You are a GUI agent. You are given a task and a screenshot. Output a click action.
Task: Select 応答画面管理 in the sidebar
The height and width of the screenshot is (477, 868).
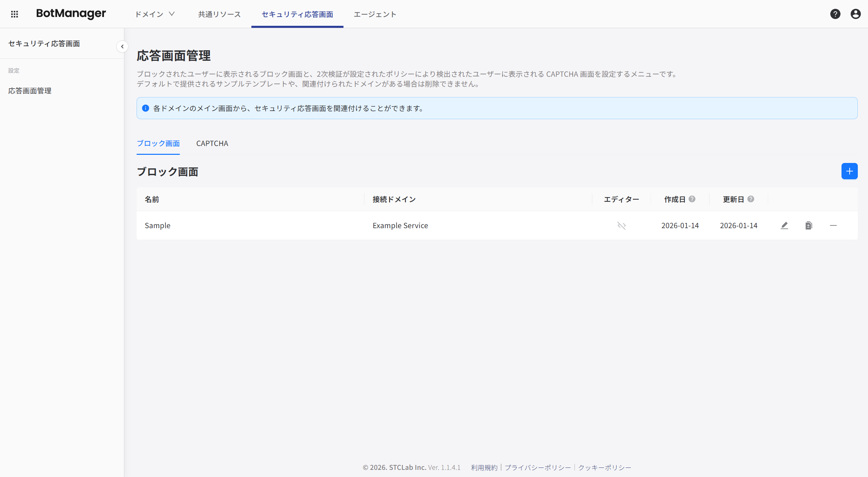click(x=30, y=91)
